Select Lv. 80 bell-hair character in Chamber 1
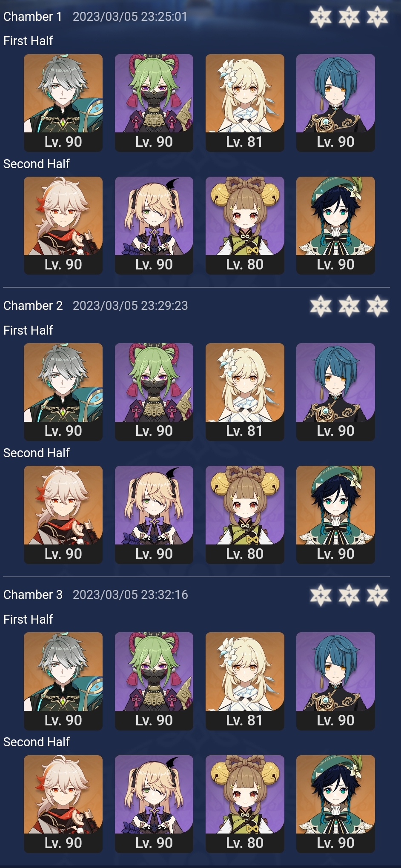401x868 pixels. pyautogui.click(x=245, y=225)
